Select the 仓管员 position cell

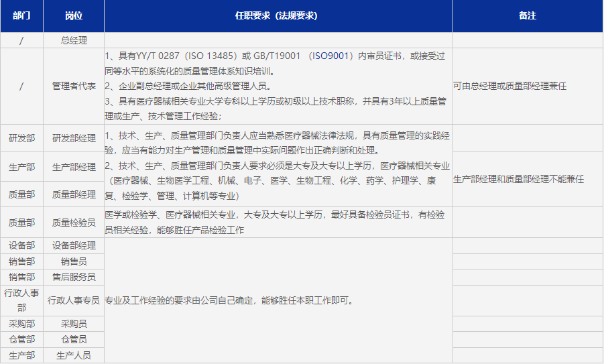click(x=74, y=339)
